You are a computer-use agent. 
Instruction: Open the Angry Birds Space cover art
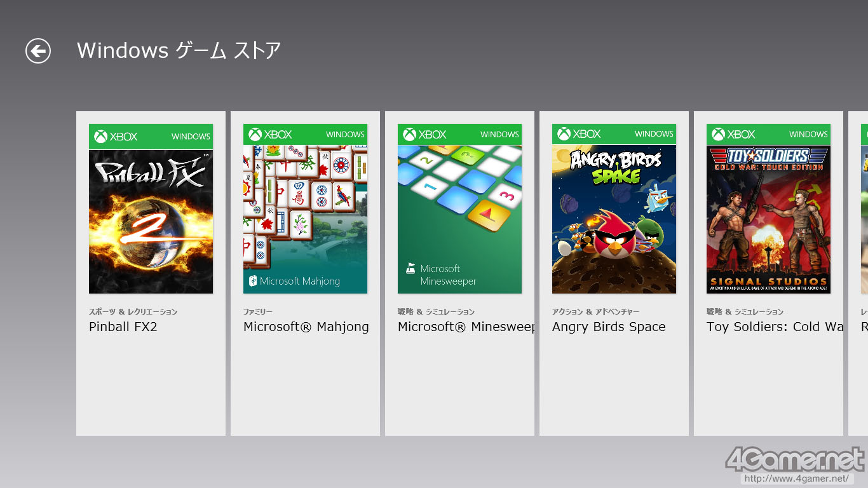click(614, 208)
